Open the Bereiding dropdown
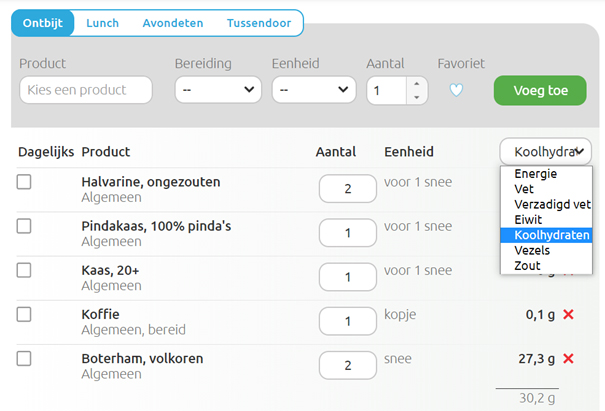 pos(218,90)
